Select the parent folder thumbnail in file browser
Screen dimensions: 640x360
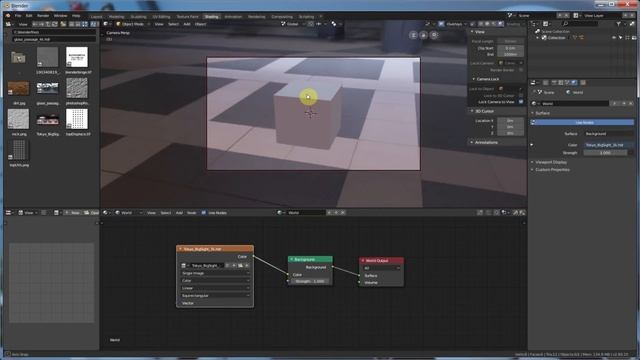point(18,58)
